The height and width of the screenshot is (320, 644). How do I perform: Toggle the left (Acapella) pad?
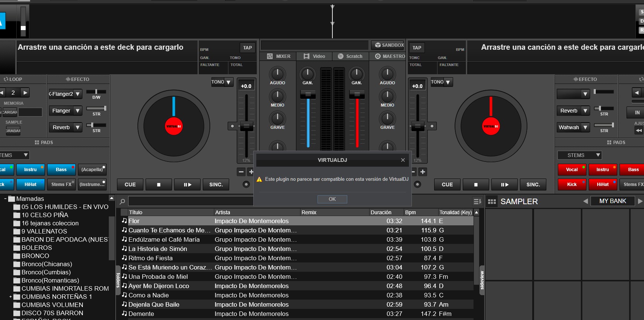pyautogui.click(x=92, y=170)
